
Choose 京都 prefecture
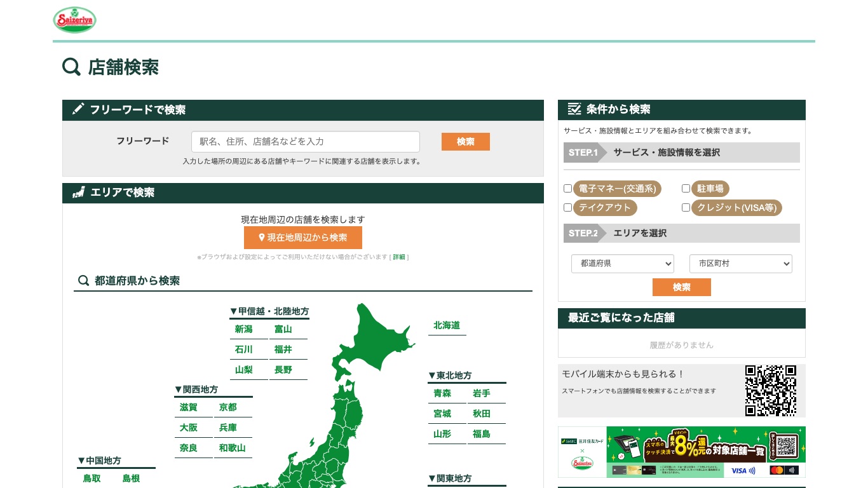[x=228, y=407]
